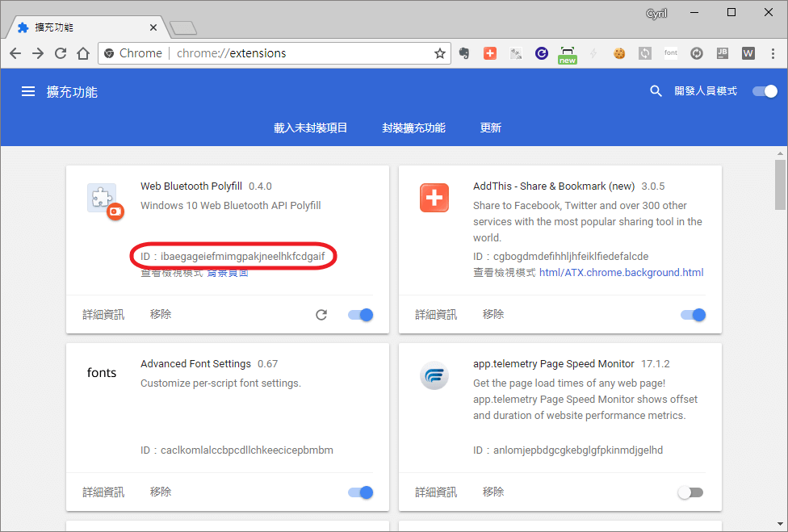Click the search extensions magnifier icon
The image size is (788, 532).
(x=656, y=91)
